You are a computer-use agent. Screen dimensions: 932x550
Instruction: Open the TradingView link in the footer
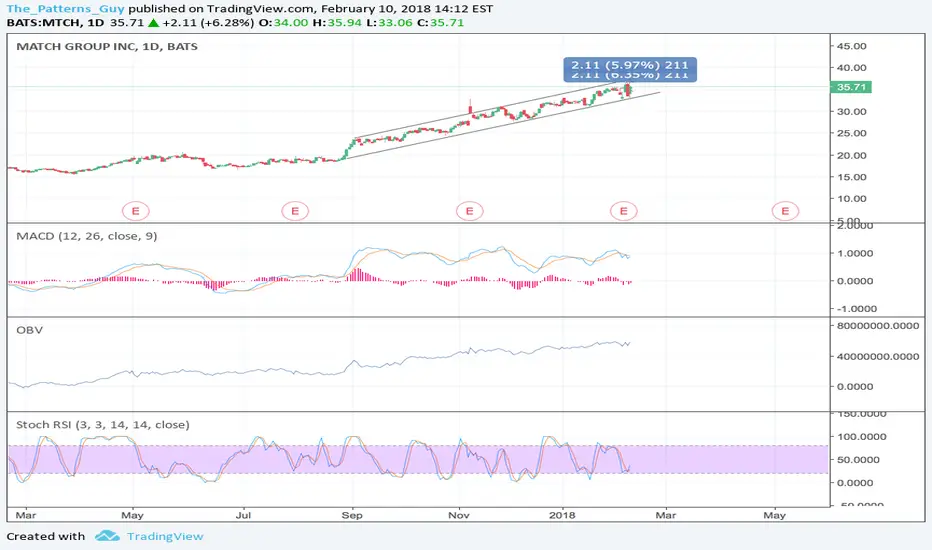165,536
